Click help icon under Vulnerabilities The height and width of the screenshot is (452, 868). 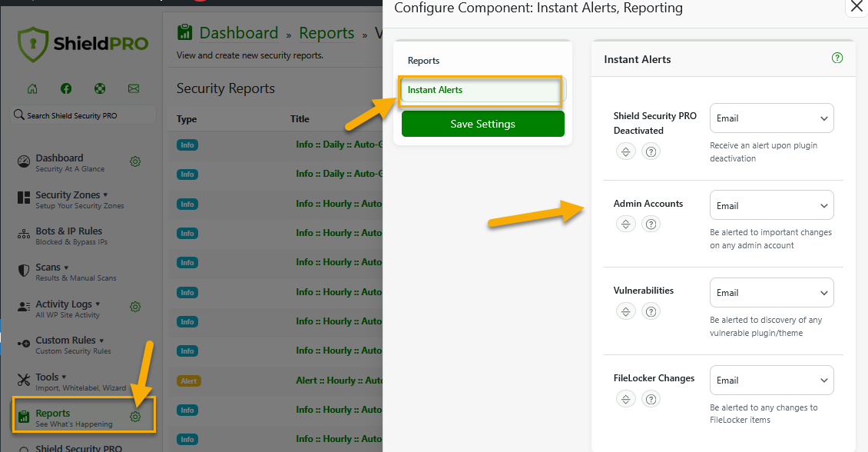coord(651,311)
